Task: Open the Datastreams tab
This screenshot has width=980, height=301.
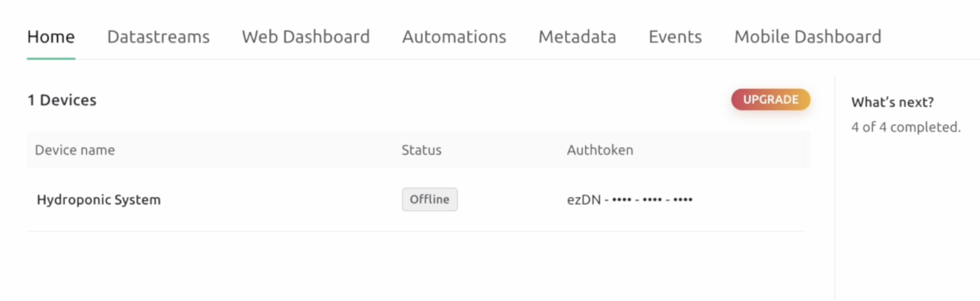Action: point(158,37)
